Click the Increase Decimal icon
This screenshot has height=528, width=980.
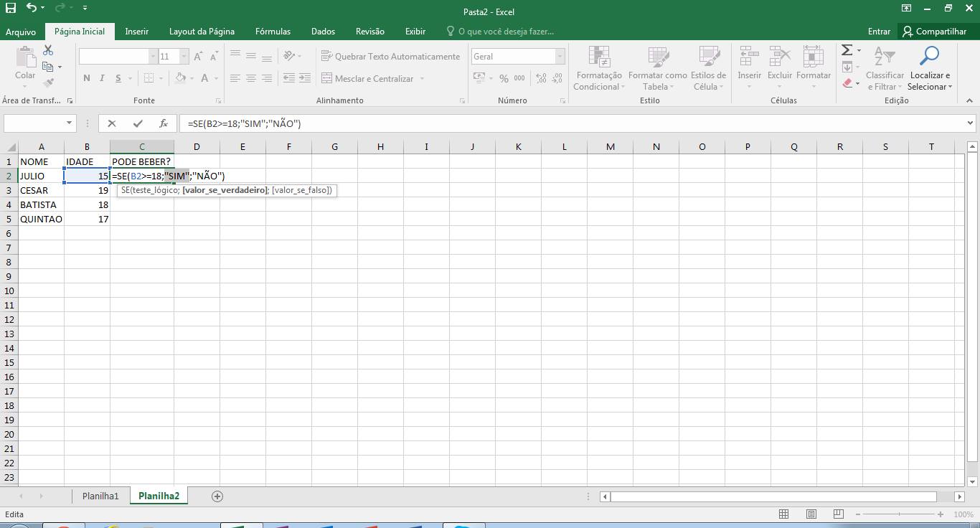pyautogui.click(x=541, y=78)
